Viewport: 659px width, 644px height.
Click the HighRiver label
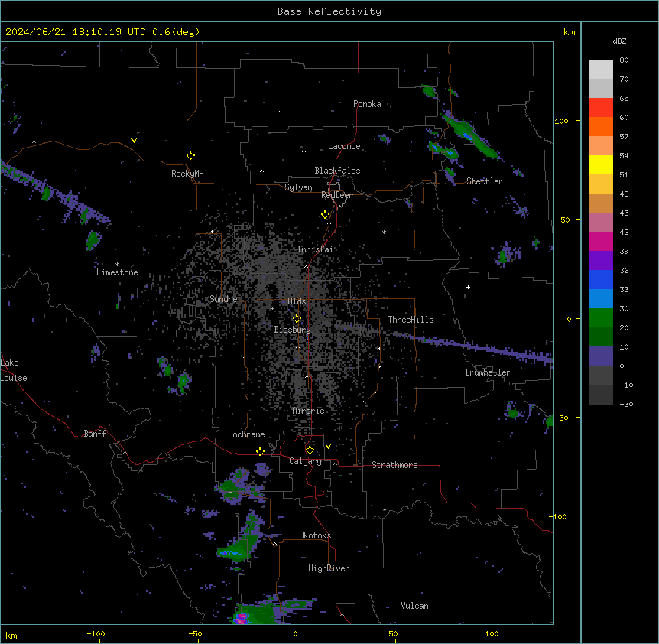tap(329, 568)
